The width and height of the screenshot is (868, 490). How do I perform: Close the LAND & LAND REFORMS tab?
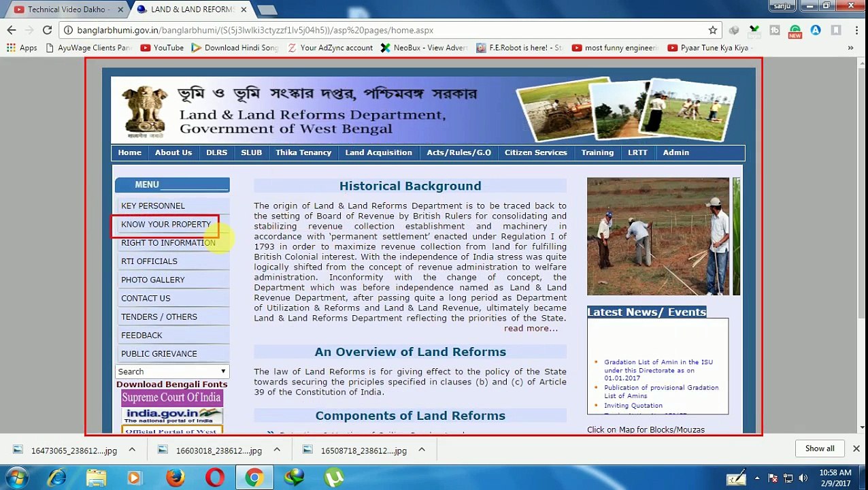244,10
